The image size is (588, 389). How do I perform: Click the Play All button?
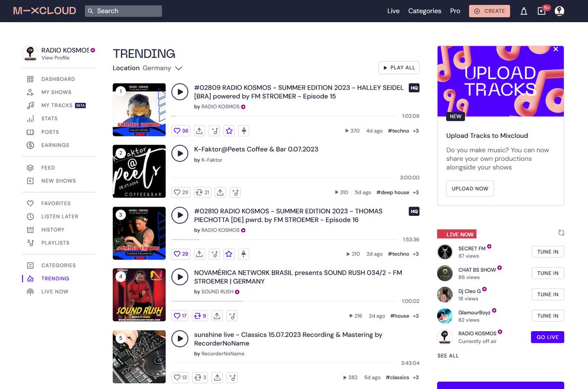coord(399,68)
